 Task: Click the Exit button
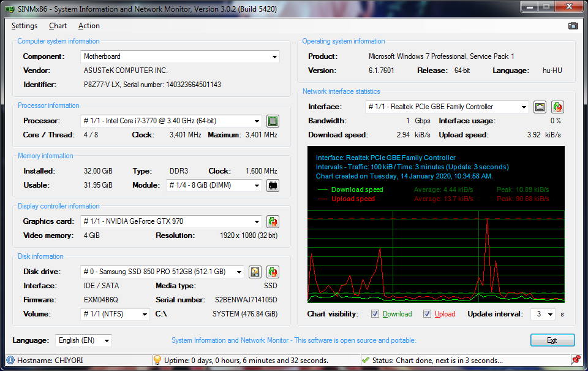(x=552, y=340)
